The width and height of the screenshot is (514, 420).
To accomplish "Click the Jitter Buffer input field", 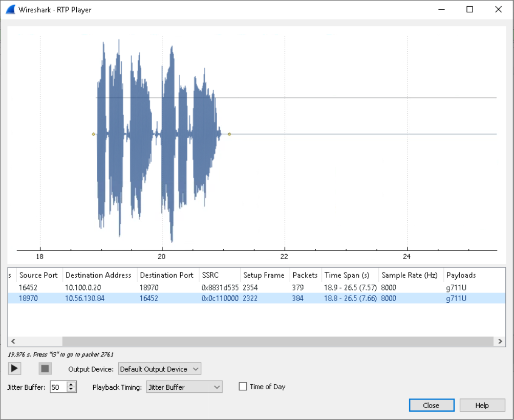I will (59, 387).
